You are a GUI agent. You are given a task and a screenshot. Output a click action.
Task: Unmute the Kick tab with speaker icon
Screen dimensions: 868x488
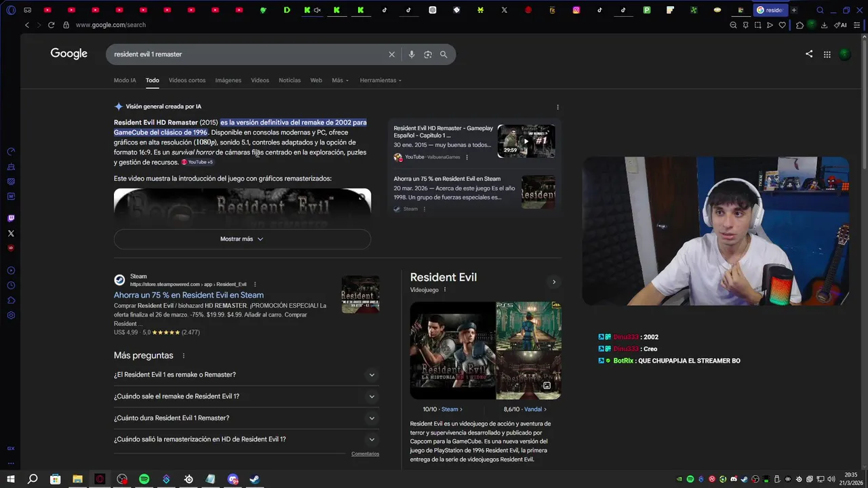tap(317, 10)
